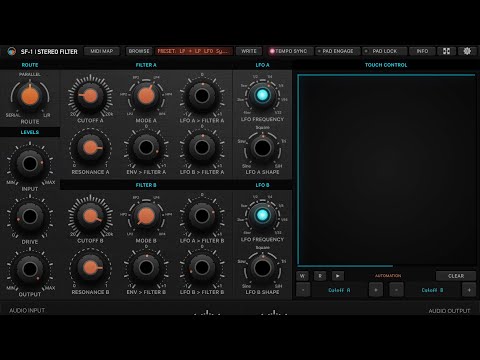Click the Cutoff A pad assignment label
Image resolution: width=480 pixels, height=360 pixels.
pyautogui.click(x=339, y=290)
